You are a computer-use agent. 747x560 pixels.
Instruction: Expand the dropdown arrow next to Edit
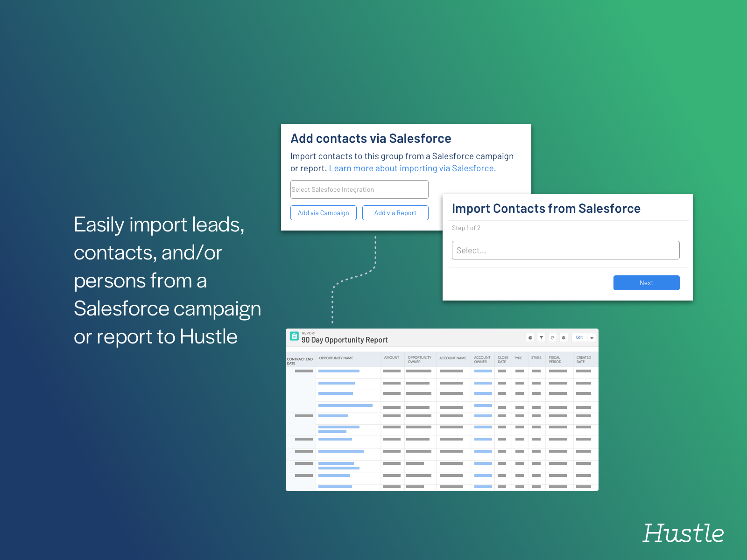click(592, 338)
